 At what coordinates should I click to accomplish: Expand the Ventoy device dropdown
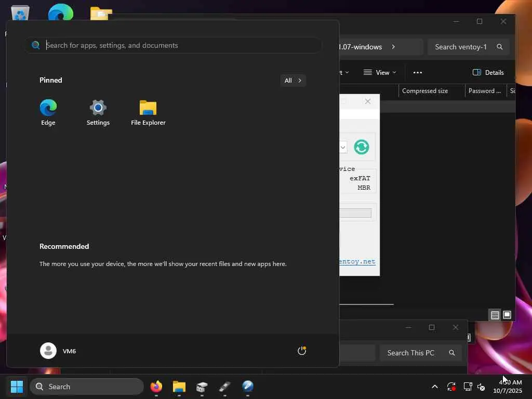[343, 147]
